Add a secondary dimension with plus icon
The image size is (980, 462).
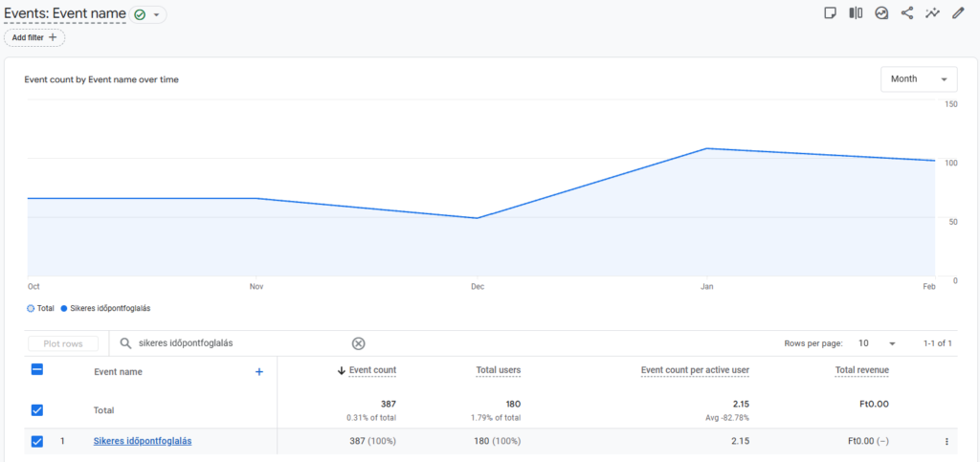click(258, 372)
